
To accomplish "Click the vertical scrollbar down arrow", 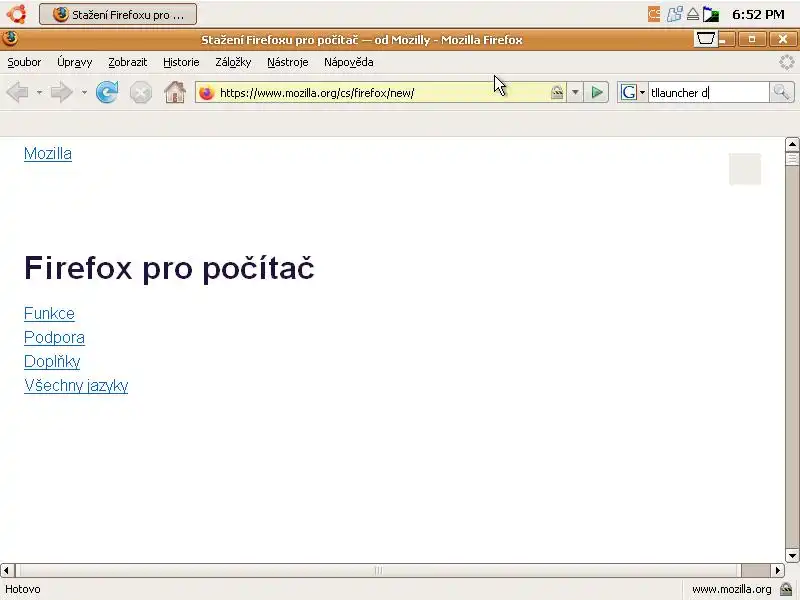I will pos(792,555).
